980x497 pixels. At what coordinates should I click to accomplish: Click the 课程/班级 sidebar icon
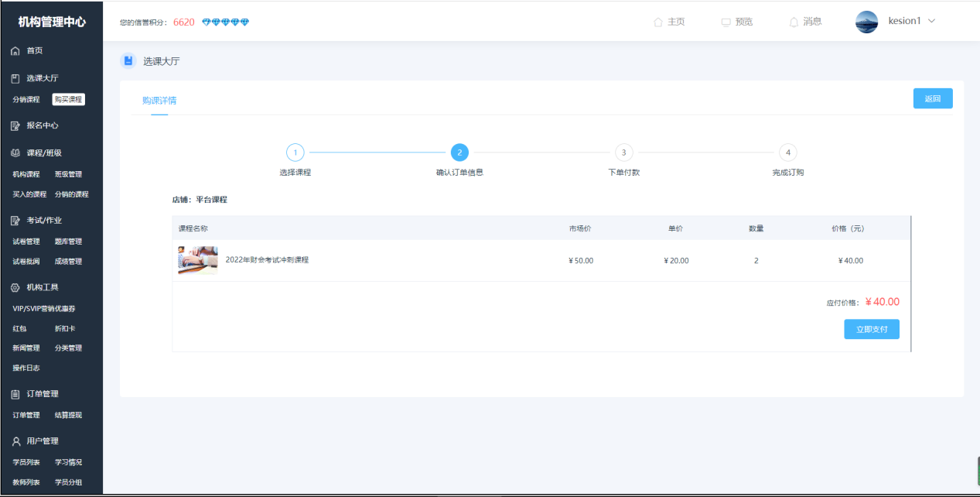[x=15, y=153]
